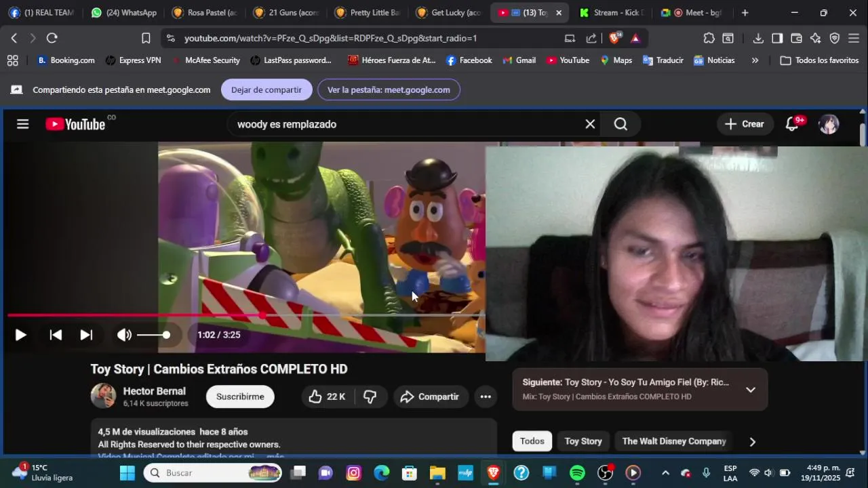868x488 pixels.
Task: Open the browser extensions puzzle icon
Action: 709,38
